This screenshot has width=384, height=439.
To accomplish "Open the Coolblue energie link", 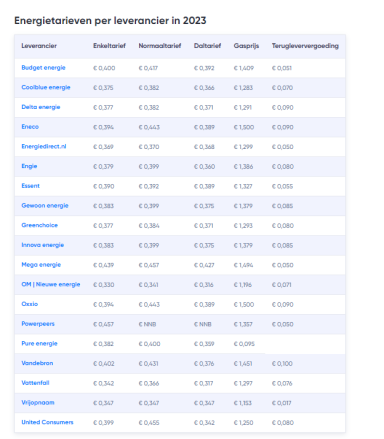I will pyautogui.click(x=46, y=87).
